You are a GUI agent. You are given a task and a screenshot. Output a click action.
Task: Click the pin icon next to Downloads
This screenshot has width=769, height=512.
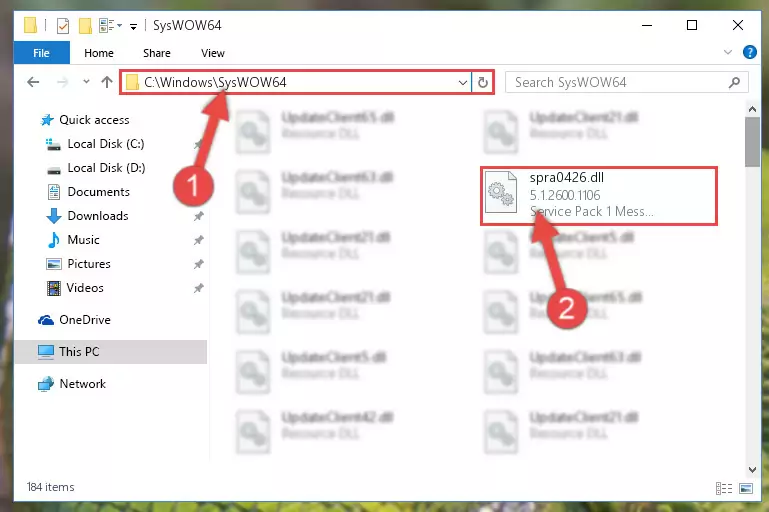pos(199,216)
